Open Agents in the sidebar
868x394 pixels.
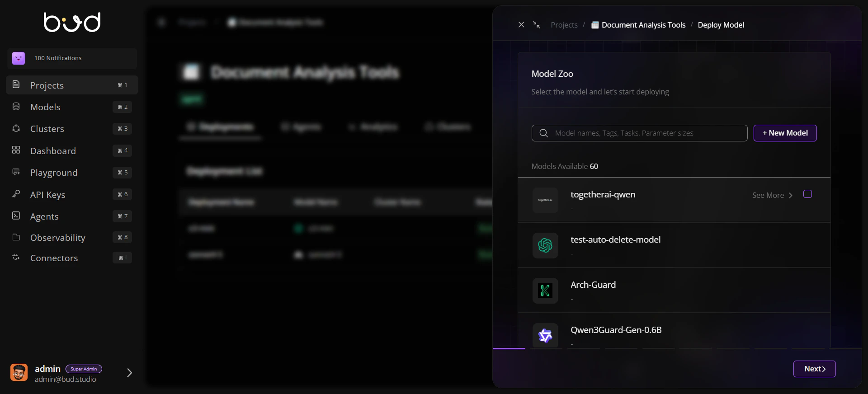coord(72,216)
